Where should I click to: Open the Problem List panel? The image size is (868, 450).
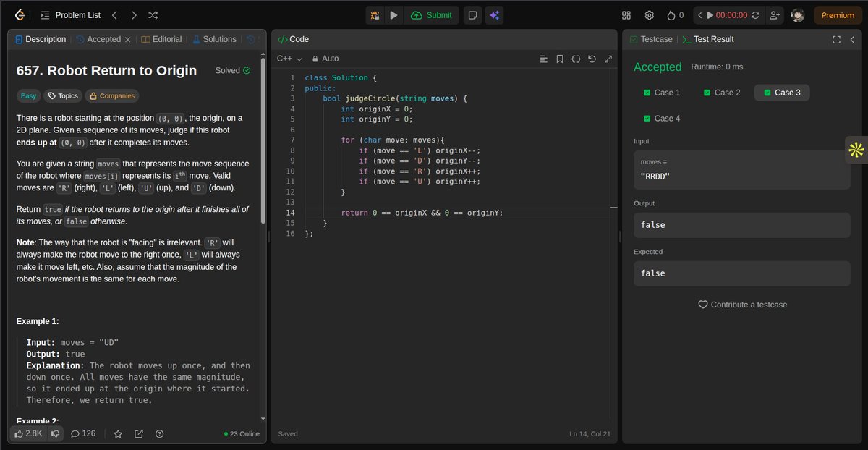click(x=71, y=14)
